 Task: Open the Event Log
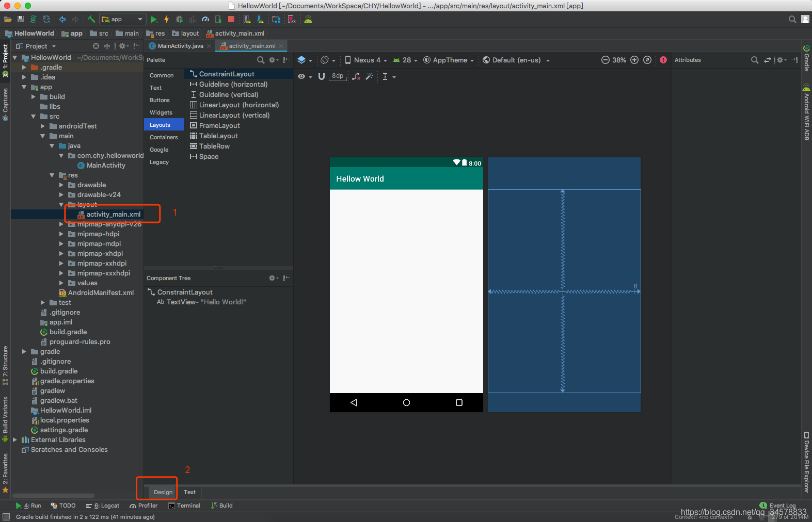click(x=778, y=505)
